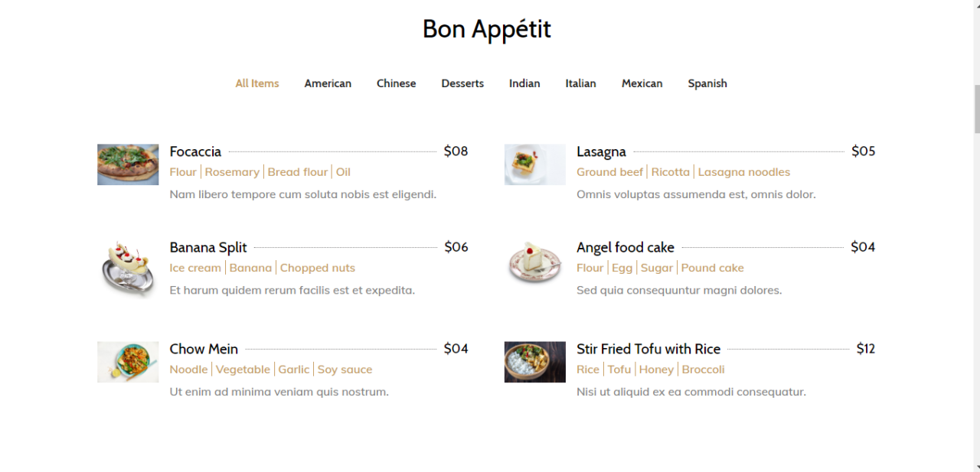This screenshot has width=980, height=472.
Task: View Spanish dishes
Action: [x=707, y=83]
